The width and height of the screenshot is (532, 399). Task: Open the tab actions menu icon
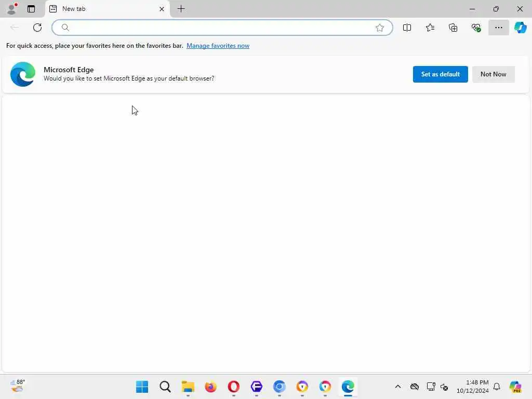tap(31, 9)
